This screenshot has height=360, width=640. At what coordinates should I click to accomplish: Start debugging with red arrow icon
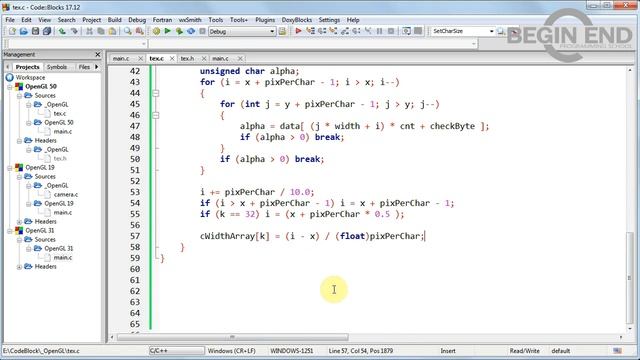tap(298, 31)
